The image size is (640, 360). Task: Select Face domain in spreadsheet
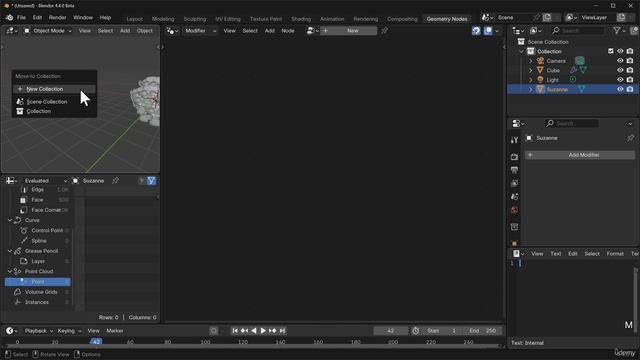click(x=37, y=200)
